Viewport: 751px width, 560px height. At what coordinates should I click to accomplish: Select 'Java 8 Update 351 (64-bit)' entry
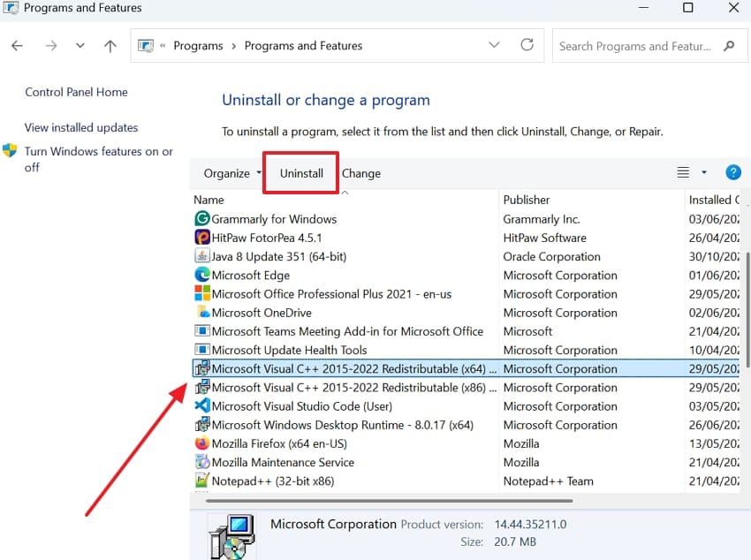pos(278,256)
